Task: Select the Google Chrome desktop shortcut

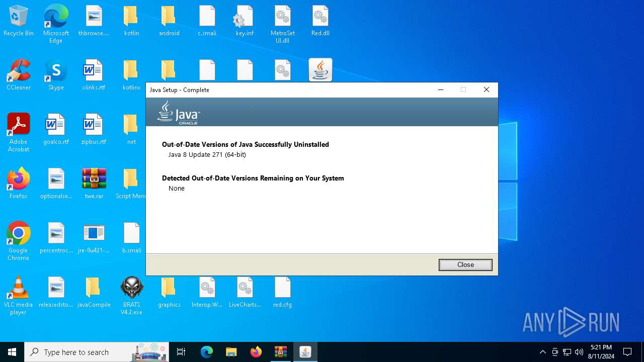Action: tap(19, 241)
